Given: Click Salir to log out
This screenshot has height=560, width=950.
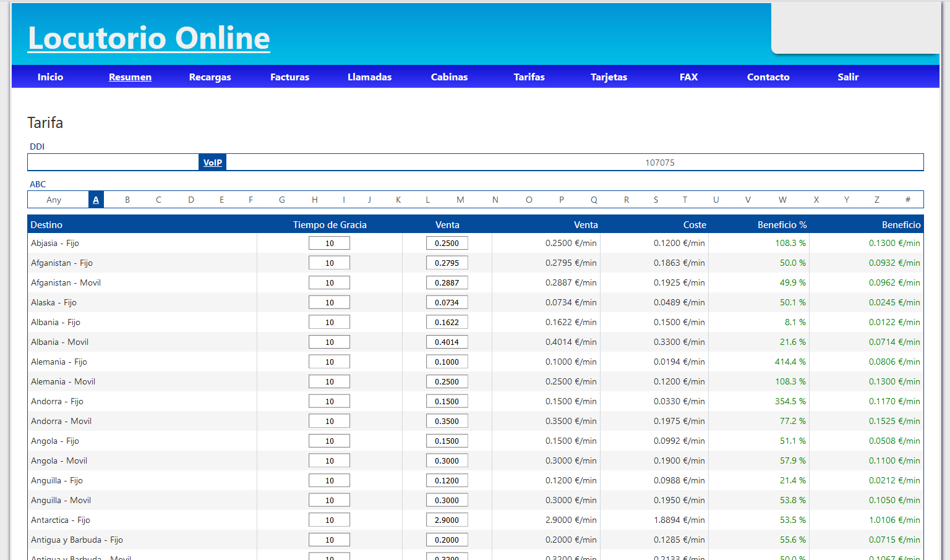Looking at the screenshot, I should (848, 77).
